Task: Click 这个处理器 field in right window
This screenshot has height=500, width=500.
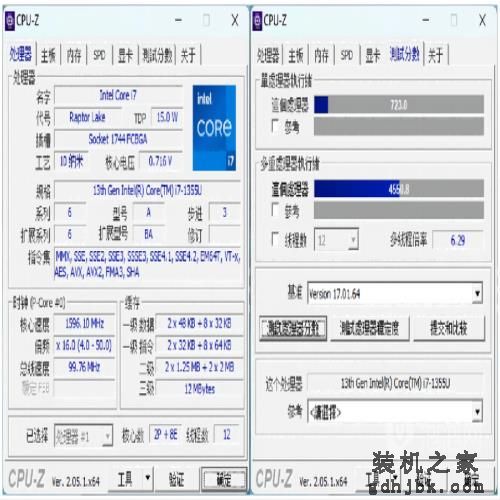Action: 395,384
